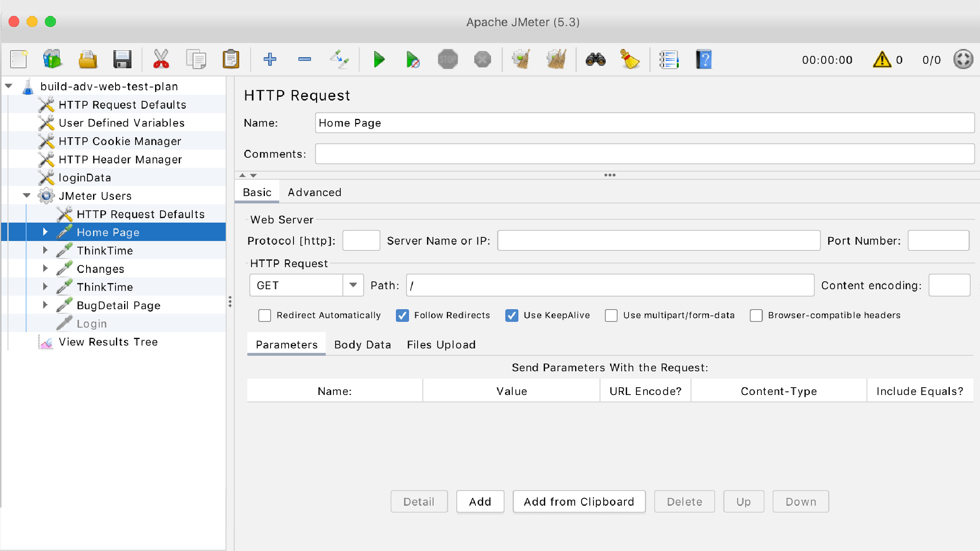980x551 pixels.
Task: Click the Stop test icon
Action: tap(448, 60)
